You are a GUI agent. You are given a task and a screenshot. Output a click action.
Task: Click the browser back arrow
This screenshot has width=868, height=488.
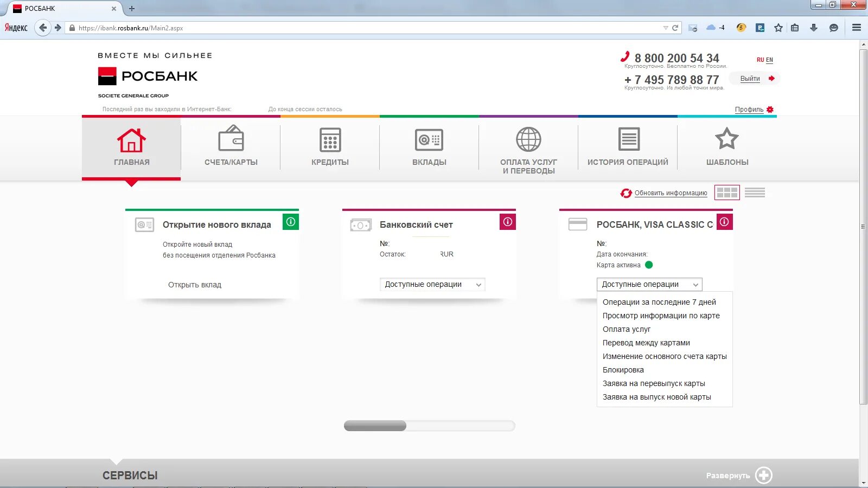coord(43,28)
